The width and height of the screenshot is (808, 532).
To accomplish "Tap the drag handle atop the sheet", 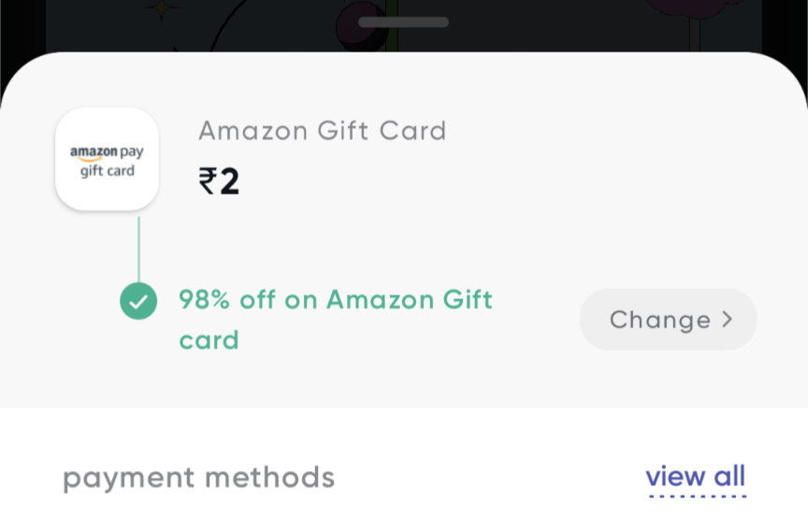I will tap(403, 22).
